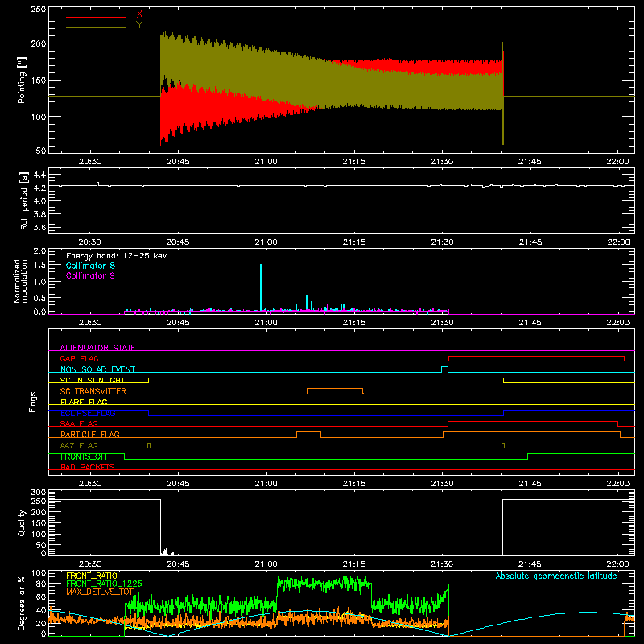
Task: Click the Normalized modulation axis title
Action: pos(21,281)
